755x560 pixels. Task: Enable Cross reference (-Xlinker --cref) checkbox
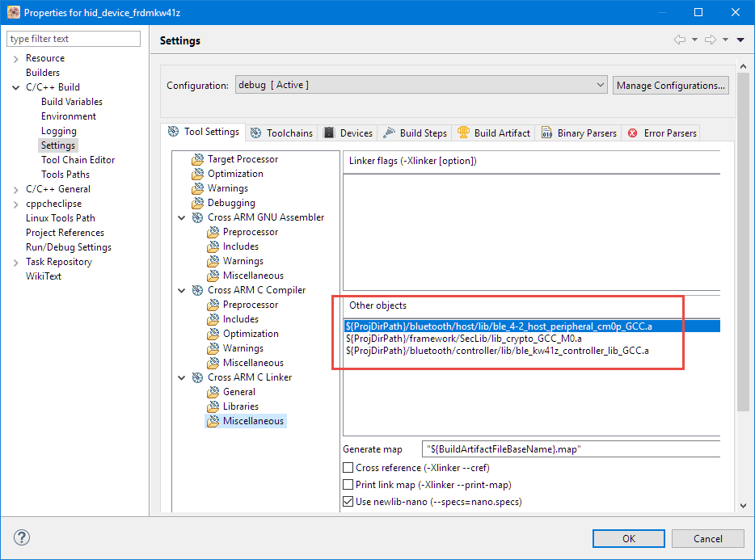click(348, 468)
